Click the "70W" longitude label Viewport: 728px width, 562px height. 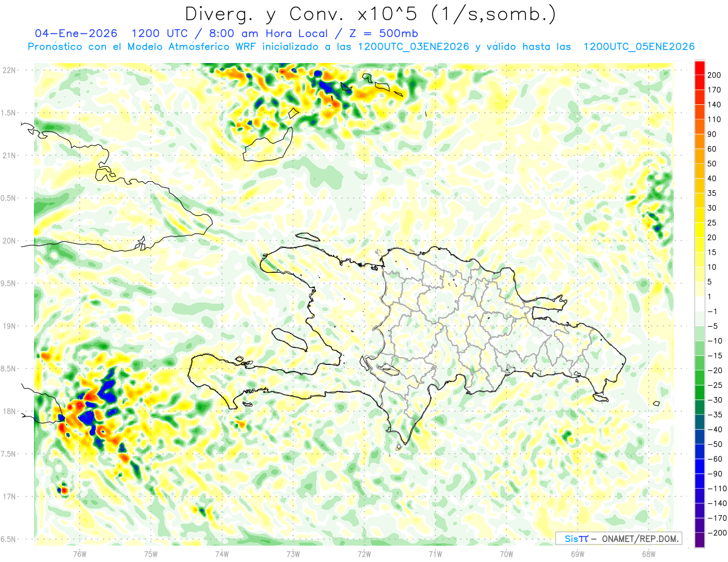click(507, 554)
